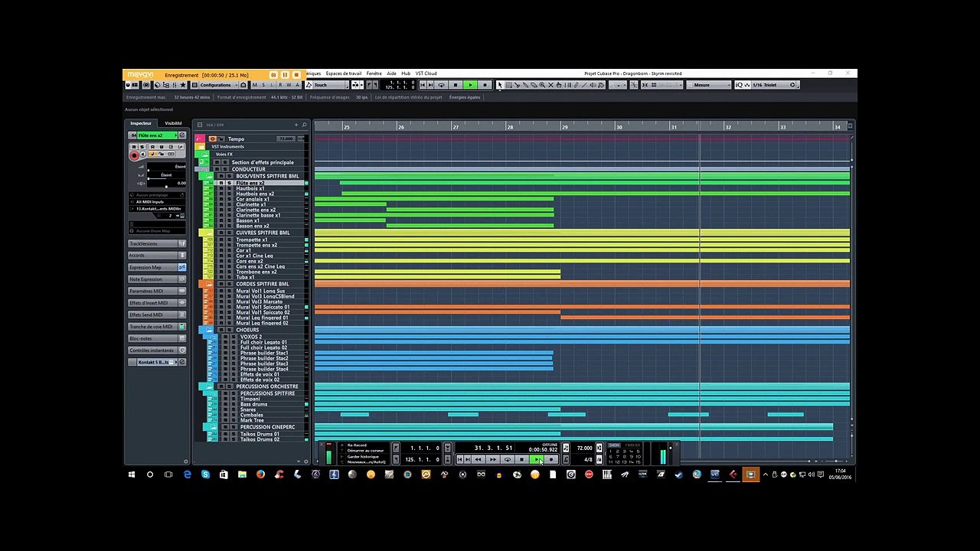Toggle Record Enable in the Inspector
Screen dimensions: 980x551
[134, 155]
